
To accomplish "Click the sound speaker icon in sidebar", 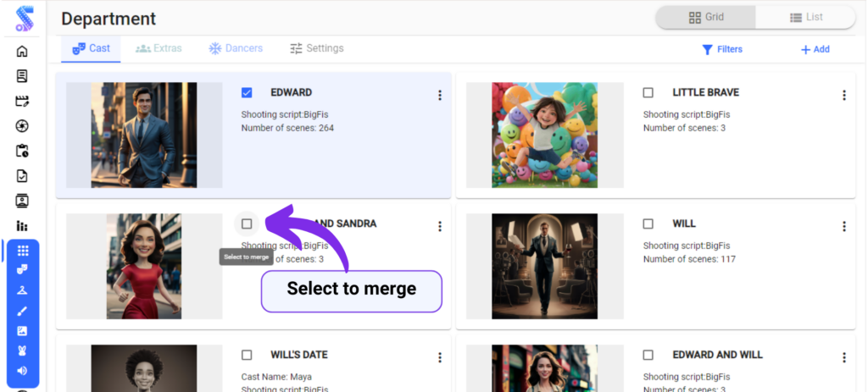I will point(22,370).
